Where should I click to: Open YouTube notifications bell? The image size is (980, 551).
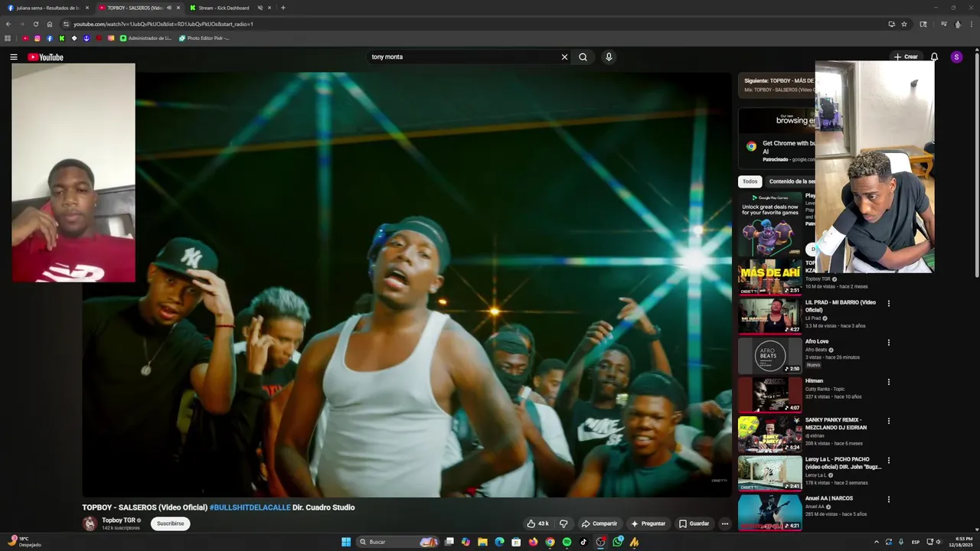pyautogui.click(x=934, y=57)
